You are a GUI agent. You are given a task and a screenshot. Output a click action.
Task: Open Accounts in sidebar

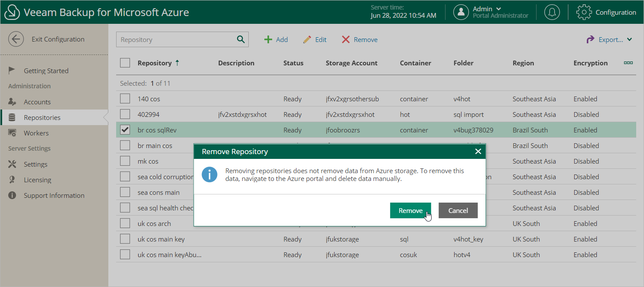coord(37,102)
